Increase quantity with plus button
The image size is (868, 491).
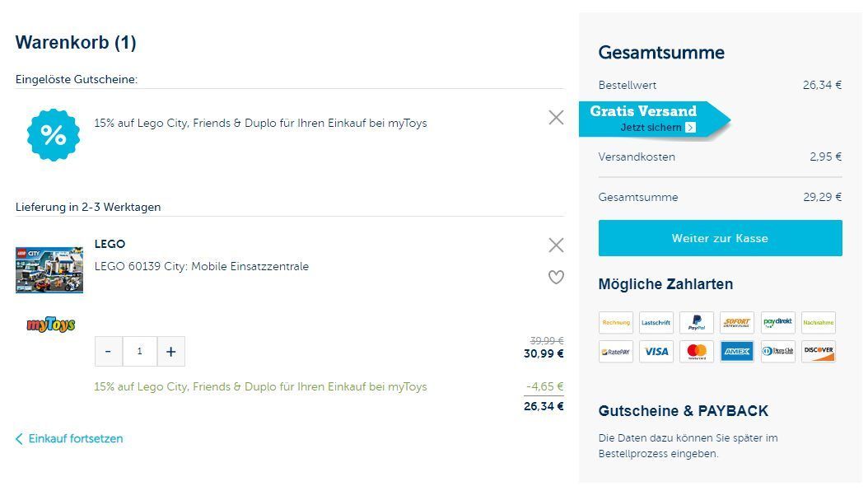tap(170, 352)
